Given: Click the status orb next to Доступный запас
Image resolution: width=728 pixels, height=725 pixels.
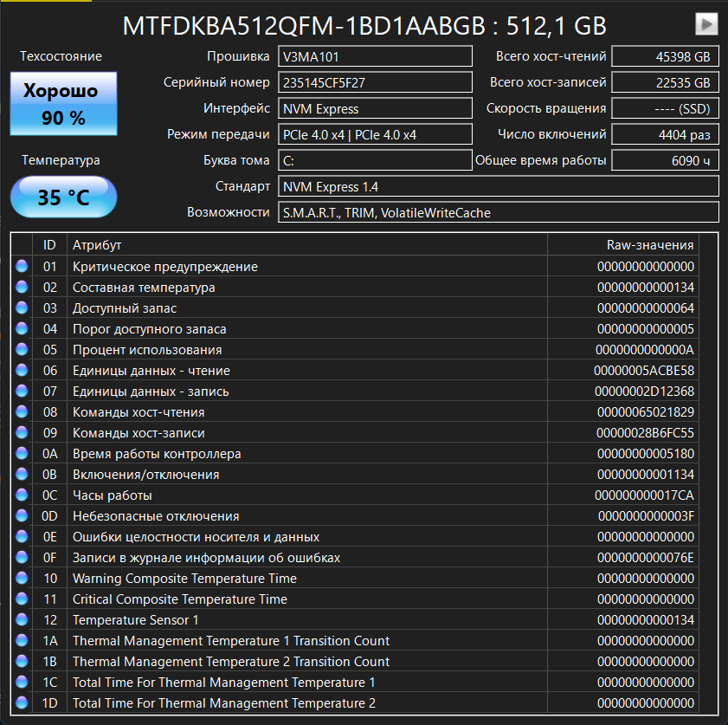Looking at the screenshot, I should click(x=22, y=308).
